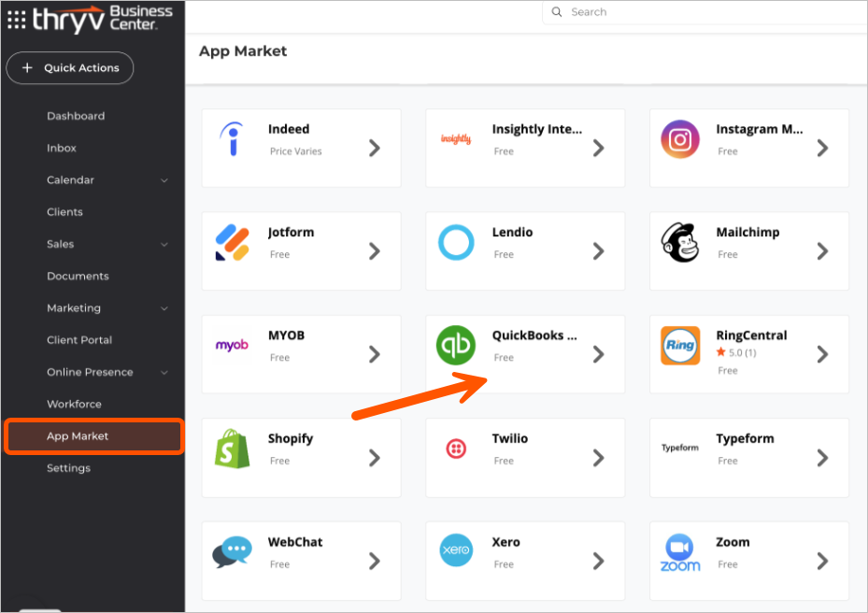Click the Indeed 'Price Varies' text

click(295, 151)
